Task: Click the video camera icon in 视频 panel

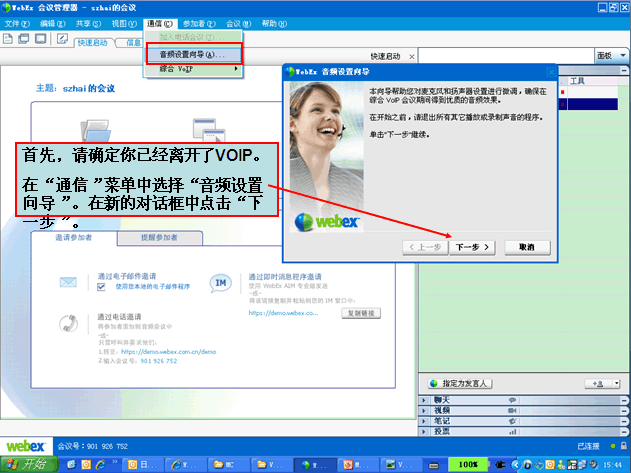Action: coord(512,411)
